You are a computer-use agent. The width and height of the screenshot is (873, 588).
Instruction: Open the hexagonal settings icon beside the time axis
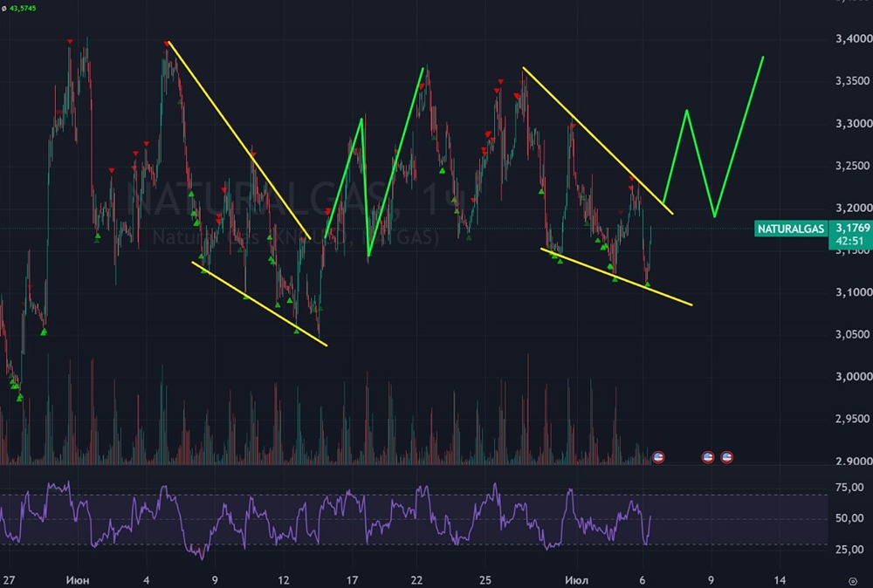click(x=852, y=581)
